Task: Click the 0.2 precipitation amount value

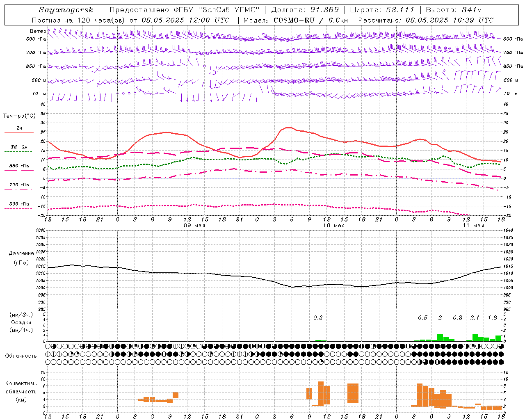Action: pyautogui.click(x=318, y=318)
